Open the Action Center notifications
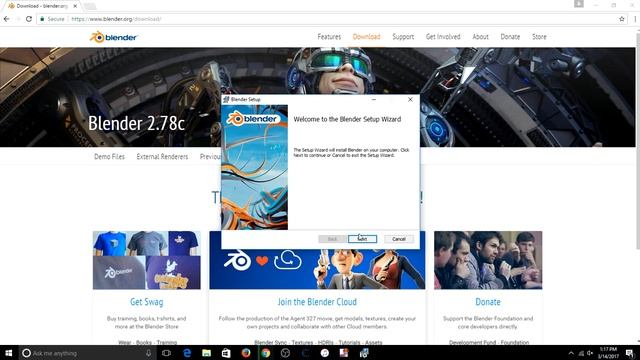640x360 pixels. click(x=630, y=353)
